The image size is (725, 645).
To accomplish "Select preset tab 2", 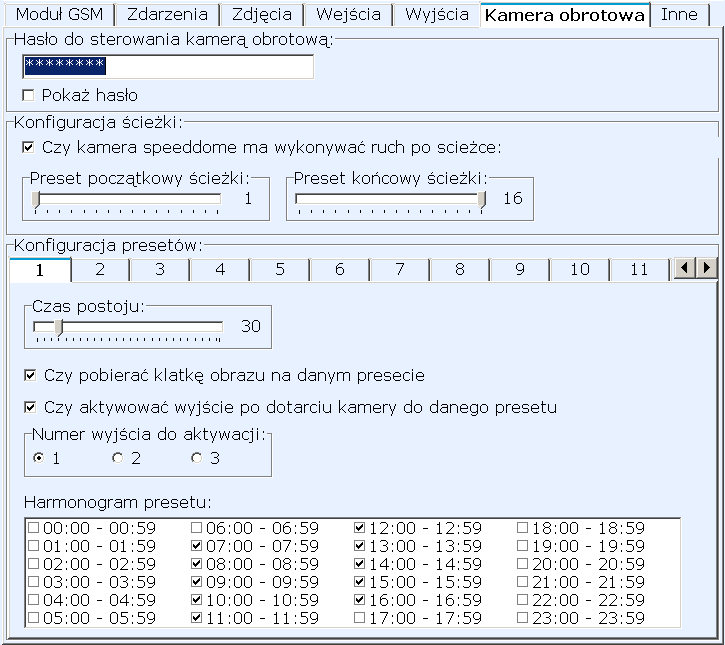I will click(100, 270).
